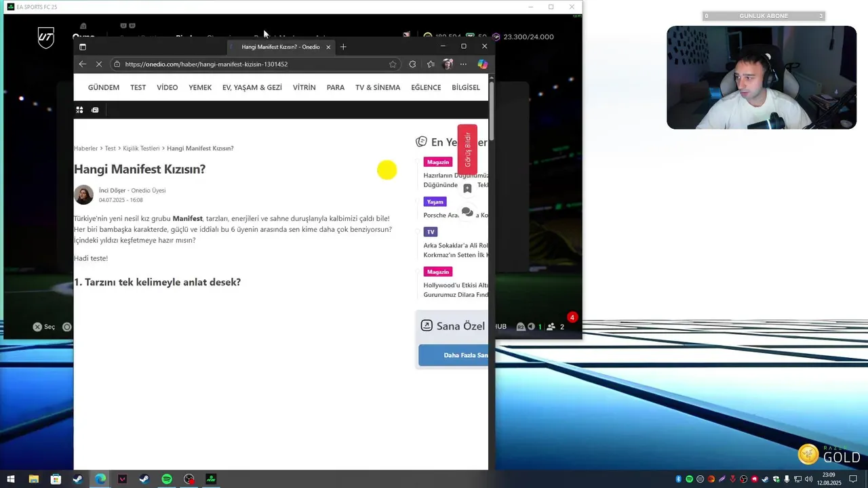The height and width of the screenshot is (488, 868).
Task: Open the Edge tab actions menu
Action: (83, 47)
